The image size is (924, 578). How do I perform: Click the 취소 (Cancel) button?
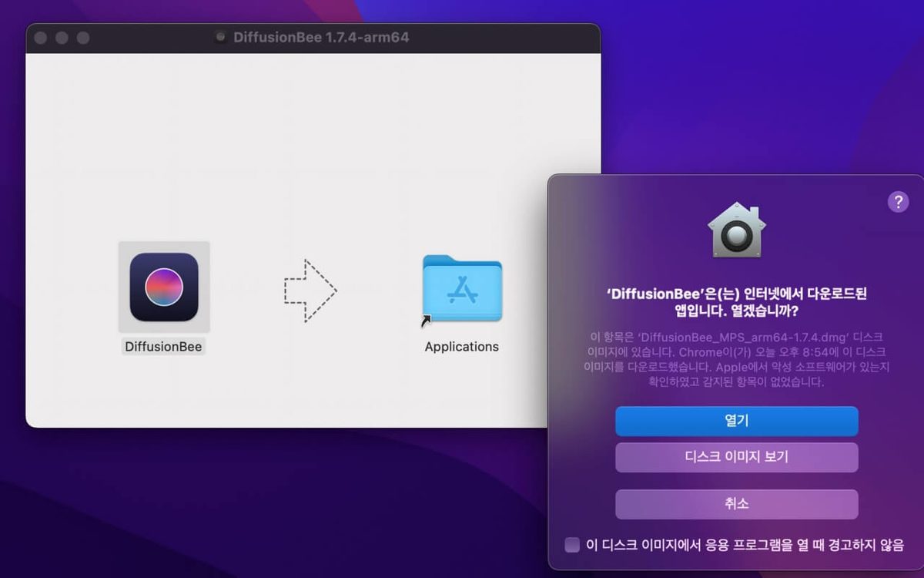(x=736, y=504)
